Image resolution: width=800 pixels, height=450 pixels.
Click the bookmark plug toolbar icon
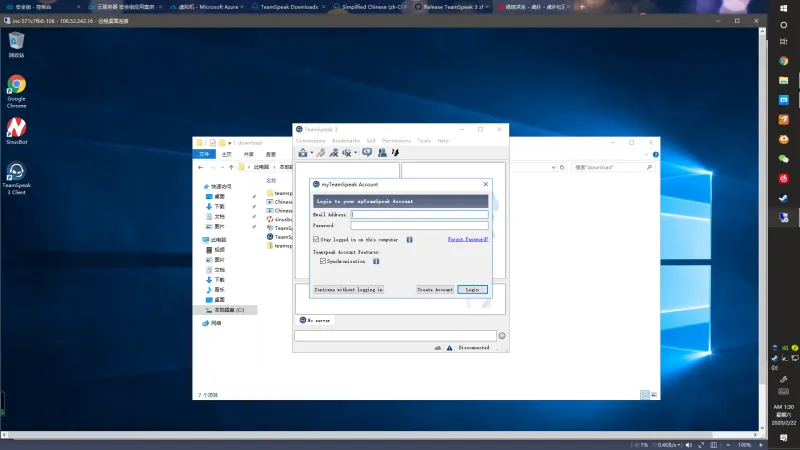pyautogui.click(x=321, y=153)
